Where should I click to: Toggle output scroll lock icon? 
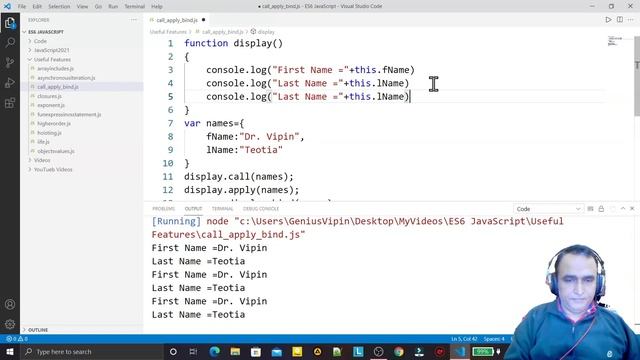tap(601, 209)
